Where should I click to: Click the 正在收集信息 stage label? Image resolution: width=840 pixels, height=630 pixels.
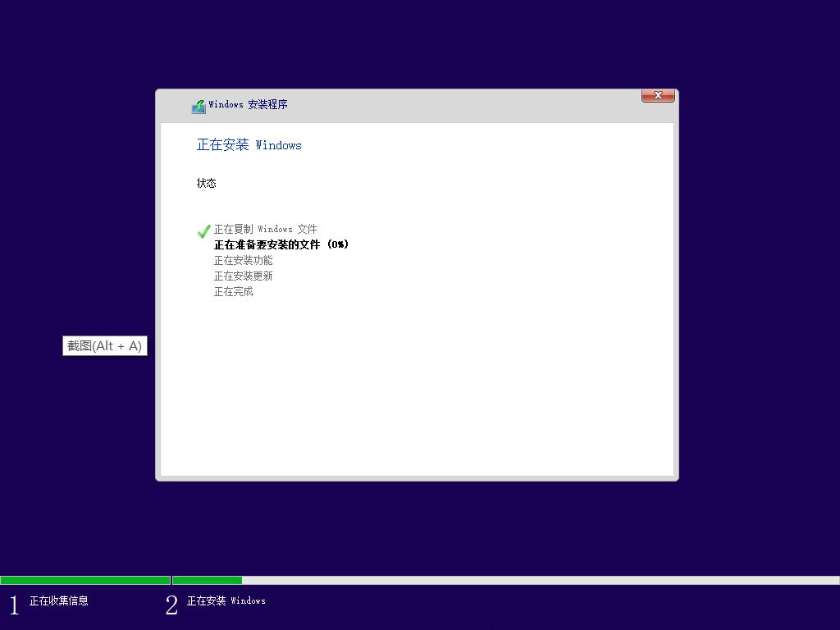pyautogui.click(x=59, y=601)
